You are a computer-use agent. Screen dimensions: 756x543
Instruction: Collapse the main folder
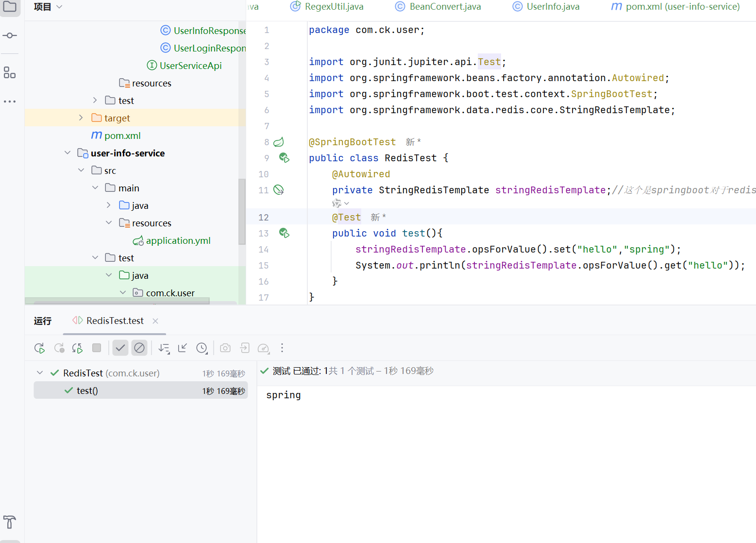click(95, 188)
